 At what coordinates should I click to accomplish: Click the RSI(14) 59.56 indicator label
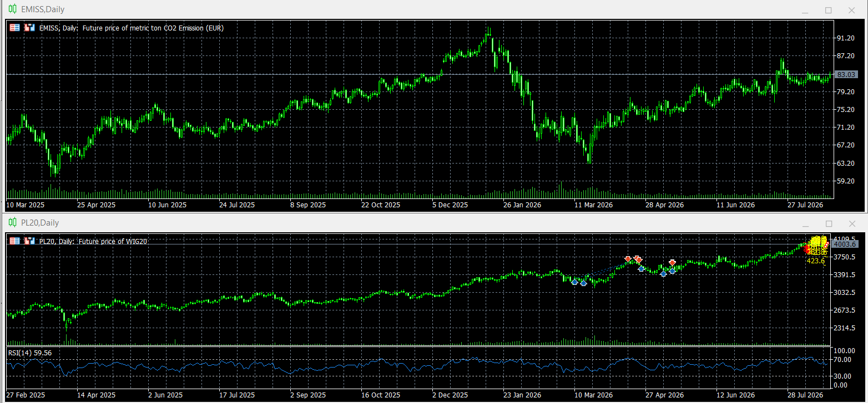pos(30,353)
